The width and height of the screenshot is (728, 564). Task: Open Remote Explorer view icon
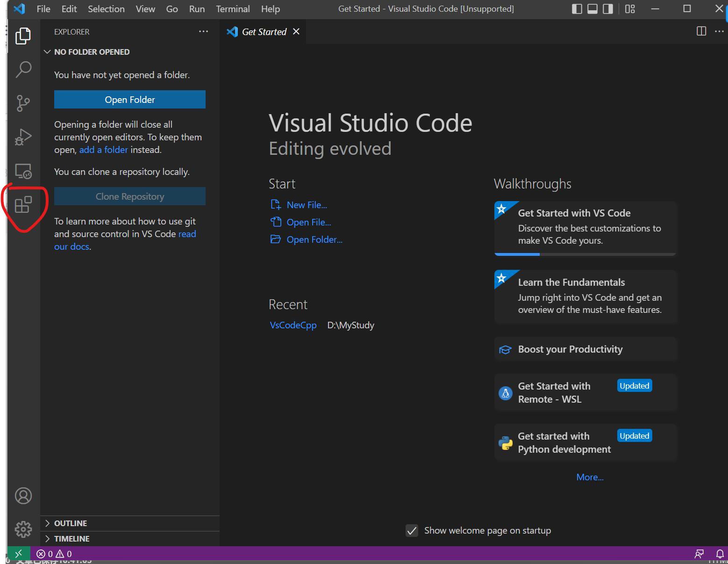(23, 171)
